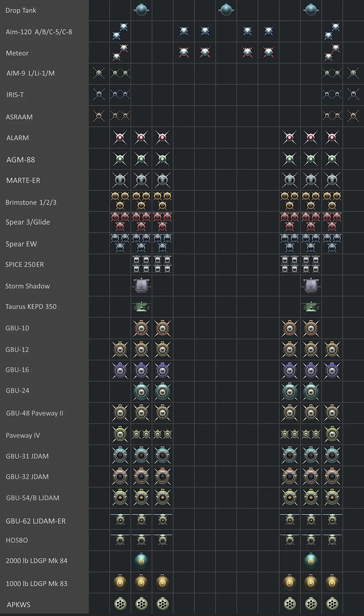Pick the left 2000 lb Mk 84 bomb icon
This screenshot has width=364, height=616.
coord(142,561)
